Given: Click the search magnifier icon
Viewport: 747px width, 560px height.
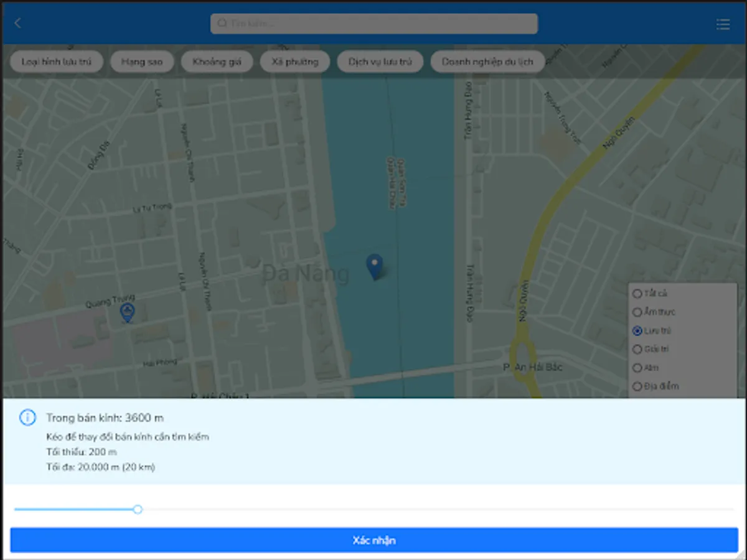Looking at the screenshot, I should [x=222, y=24].
